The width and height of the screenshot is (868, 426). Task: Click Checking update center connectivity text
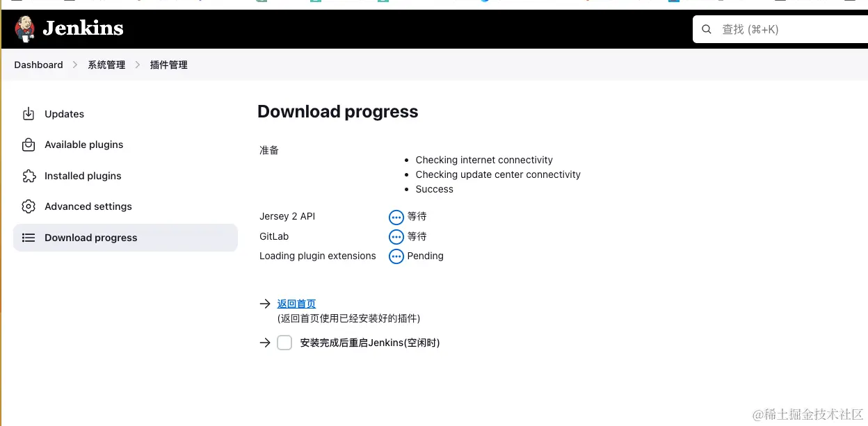pyautogui.click(x=498, y=174)
